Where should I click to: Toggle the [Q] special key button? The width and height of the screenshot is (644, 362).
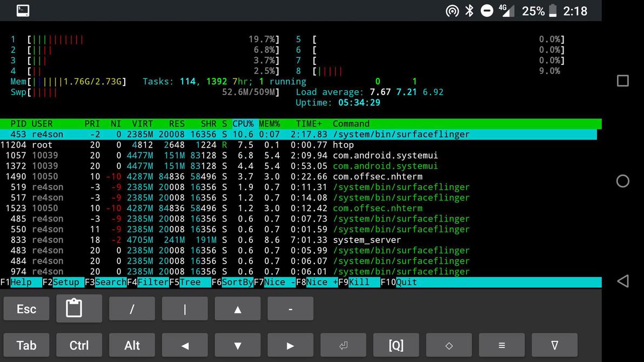pos(395,345)
